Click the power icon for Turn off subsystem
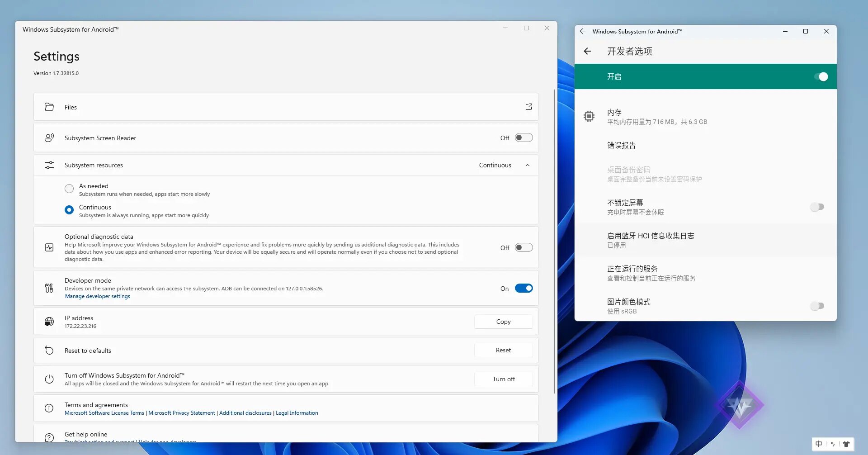Screen dimensions: 868x455 coord(49,379)
